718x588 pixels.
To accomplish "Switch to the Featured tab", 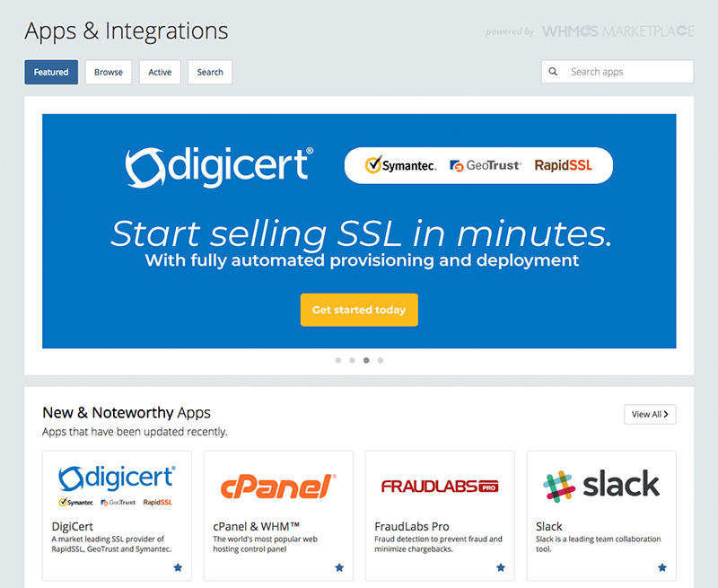I will pyautogui.click(x=51, y=72).
